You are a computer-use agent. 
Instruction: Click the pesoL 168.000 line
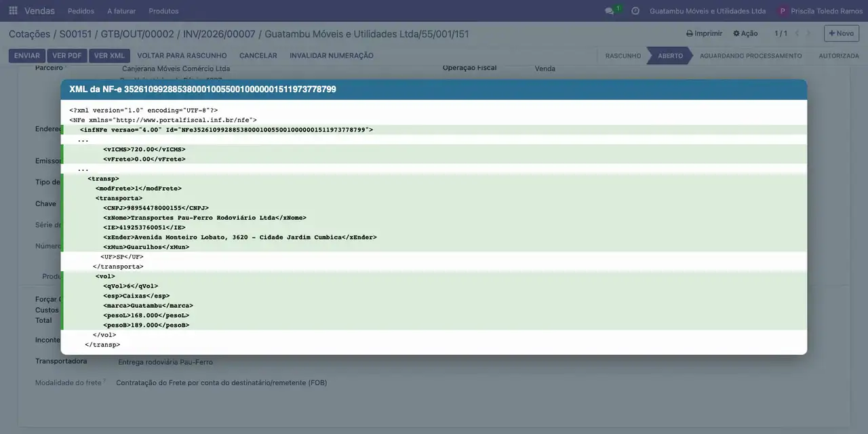(146, 315)
